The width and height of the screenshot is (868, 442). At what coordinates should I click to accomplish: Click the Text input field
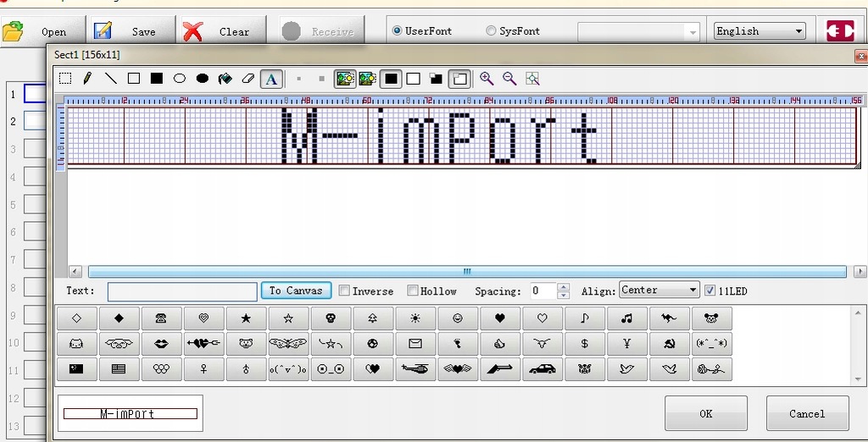coord(183,291)
